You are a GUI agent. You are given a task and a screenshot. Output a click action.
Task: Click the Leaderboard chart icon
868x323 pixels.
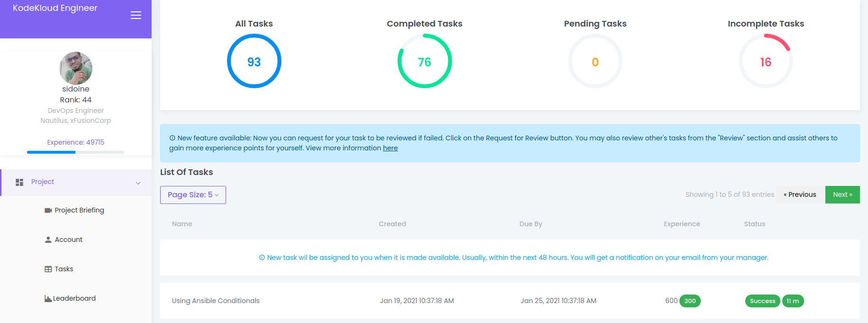[x=48, y=299]
